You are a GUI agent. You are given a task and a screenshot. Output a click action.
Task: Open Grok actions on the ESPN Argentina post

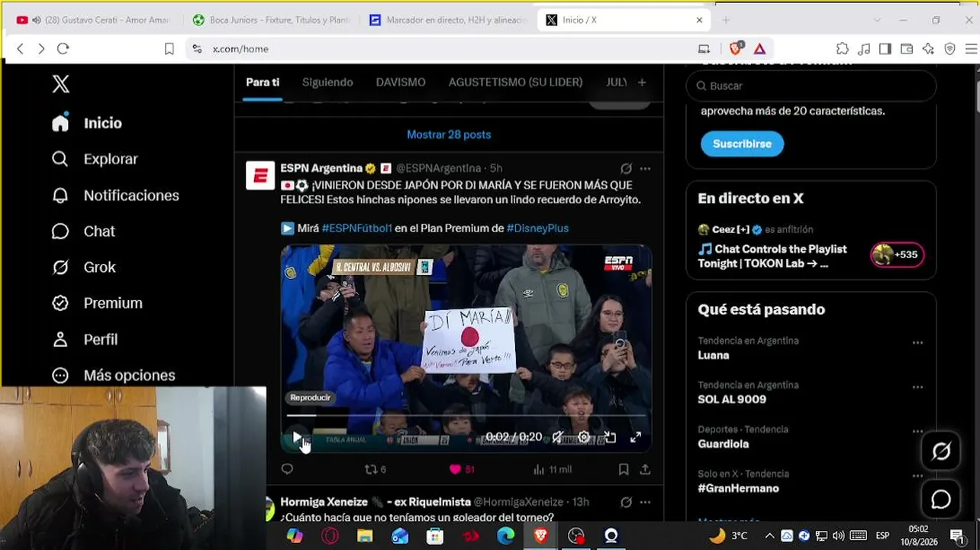(x=626, y=168)
